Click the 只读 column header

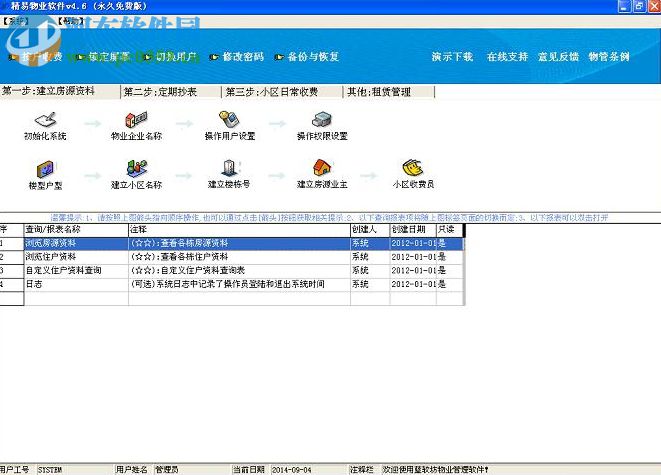(449, 230)
